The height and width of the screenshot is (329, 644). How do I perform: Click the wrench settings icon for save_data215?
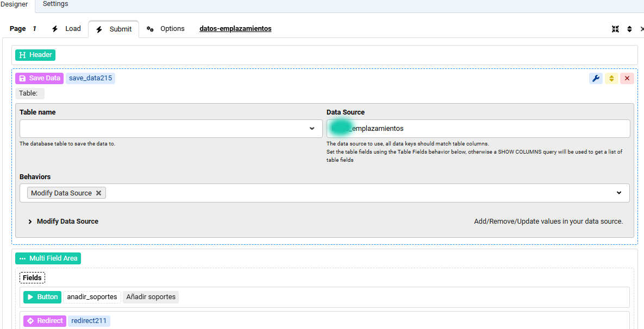click(x=596, y=78)
